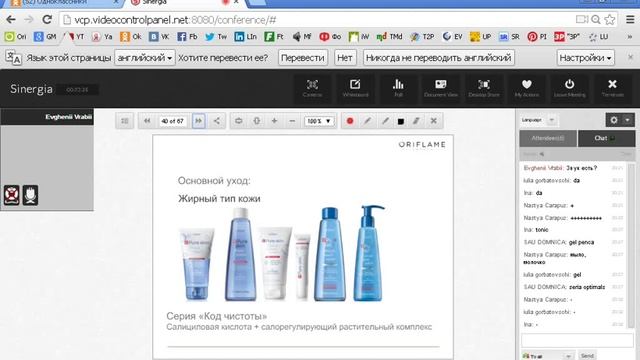Select the Sinerga browser tab
The width and height of the screenshot is (640, 360).
[x=184, y=2]
